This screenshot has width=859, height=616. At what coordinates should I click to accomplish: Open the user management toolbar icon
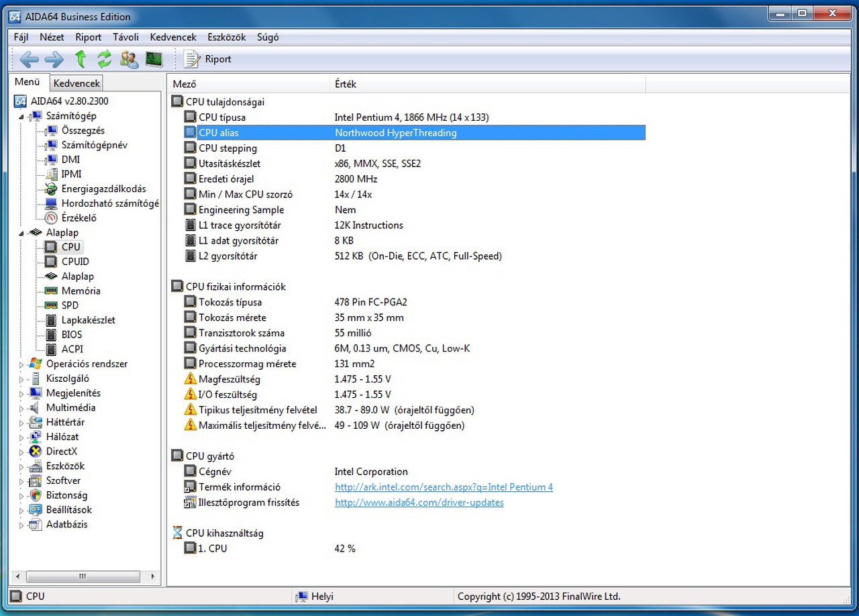tap(129, 59)
